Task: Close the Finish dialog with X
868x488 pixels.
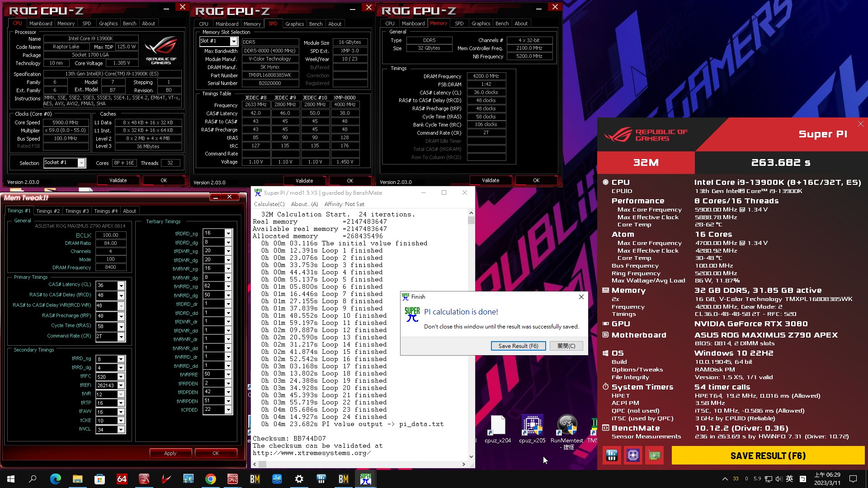Action: click(x=581, y=297)
